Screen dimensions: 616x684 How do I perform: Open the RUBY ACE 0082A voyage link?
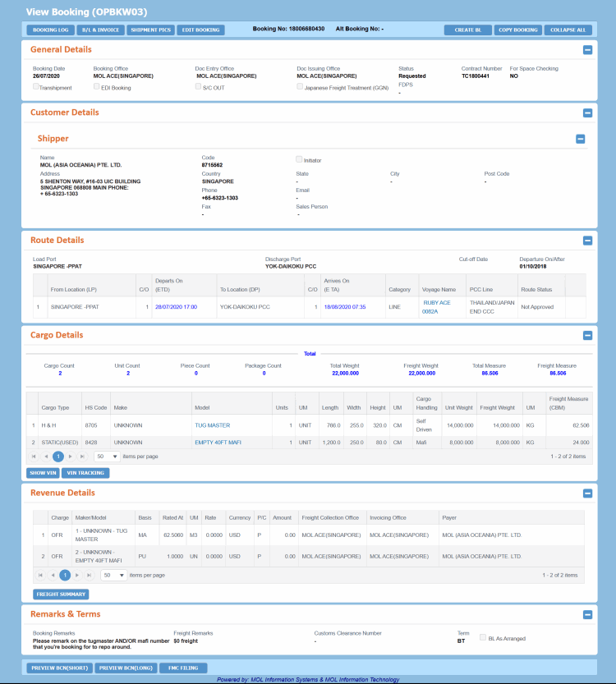tap(436, 307)
